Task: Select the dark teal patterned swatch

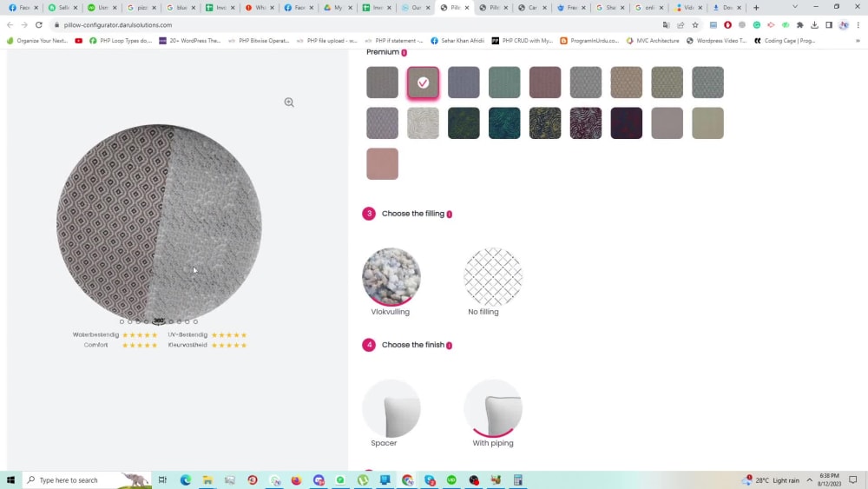Action: point(504,123)
